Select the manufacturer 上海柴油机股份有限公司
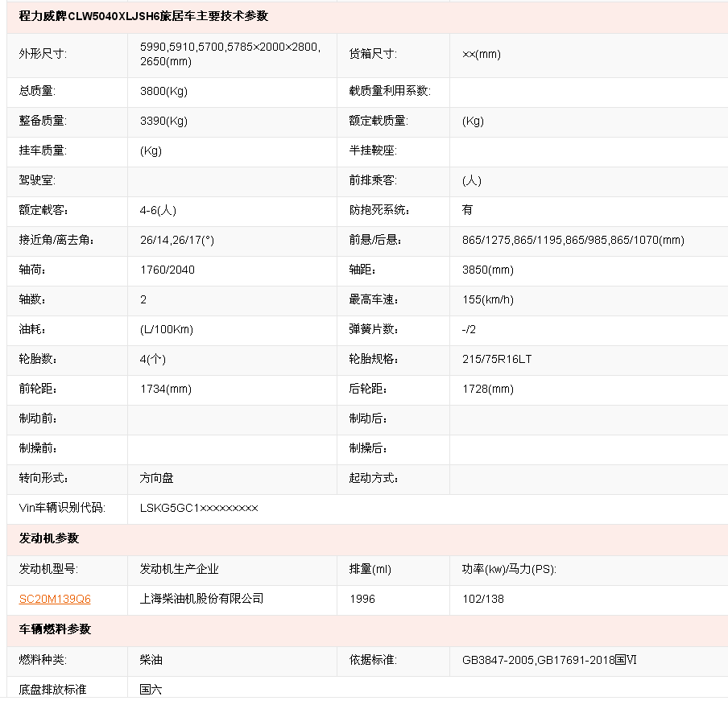The image size is (728, 705). pos(201,599)
